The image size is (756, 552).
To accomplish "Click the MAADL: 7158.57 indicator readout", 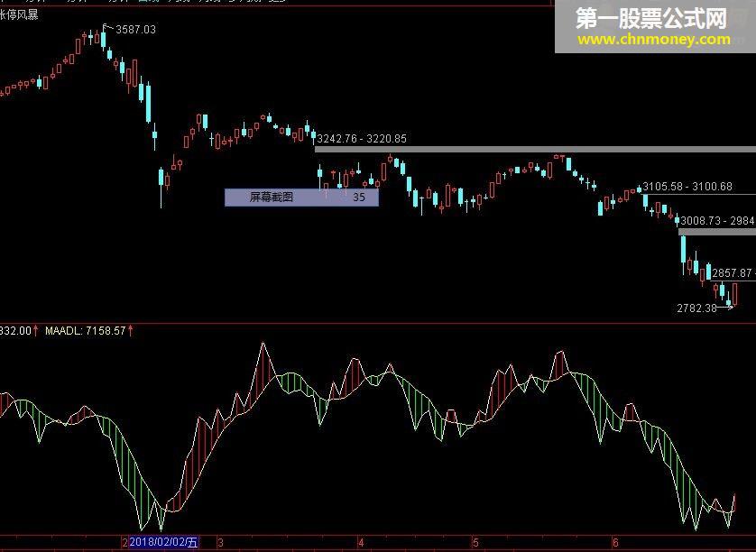I will [86, 331].
